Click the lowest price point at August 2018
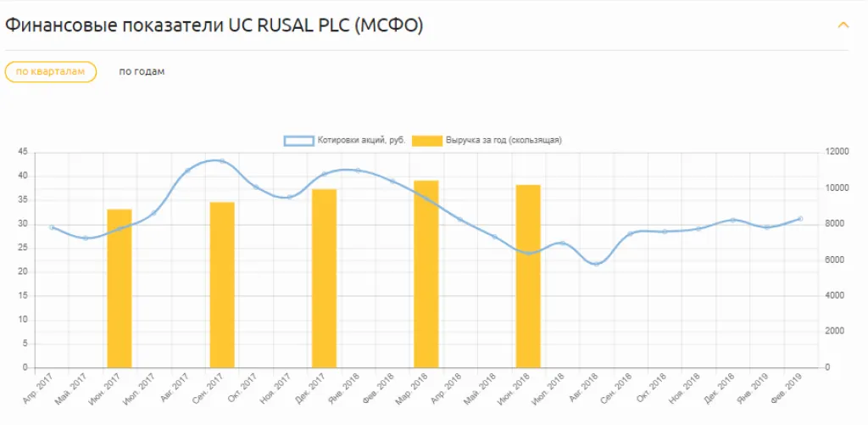 pos(597,264)
